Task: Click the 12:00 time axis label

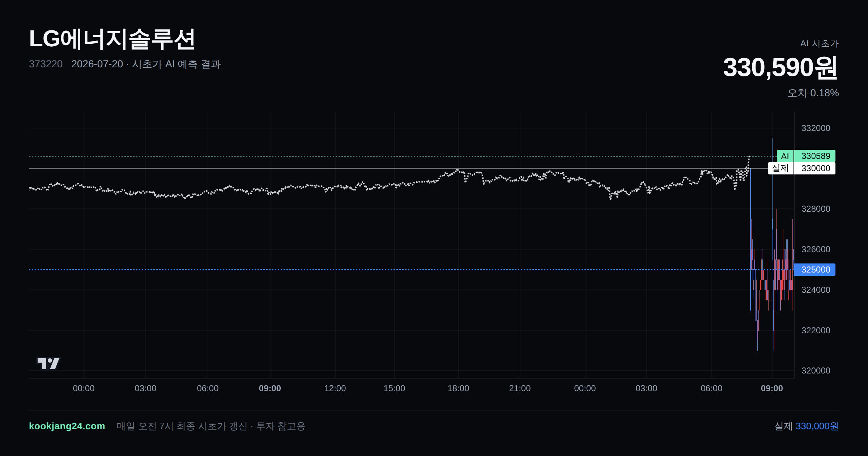Action: tap(335, 388)
